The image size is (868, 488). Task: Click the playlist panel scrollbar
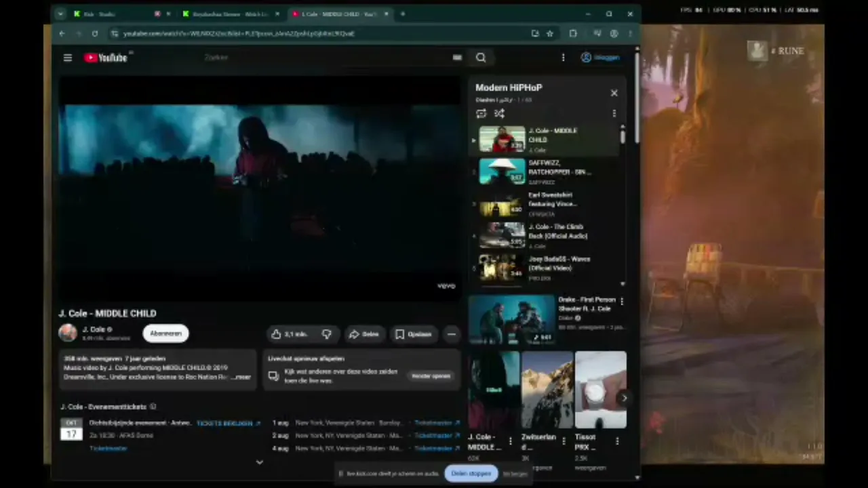click(x=623, y=136)
